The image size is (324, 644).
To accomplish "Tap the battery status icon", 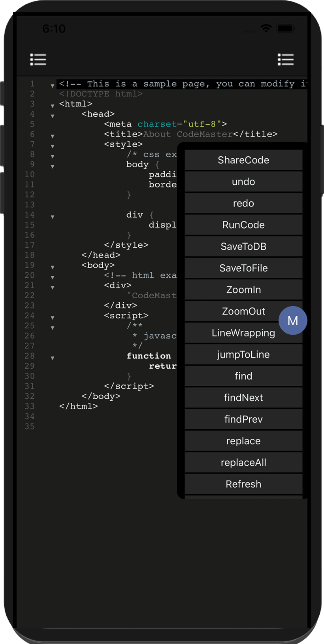I will tap(285, 28).
